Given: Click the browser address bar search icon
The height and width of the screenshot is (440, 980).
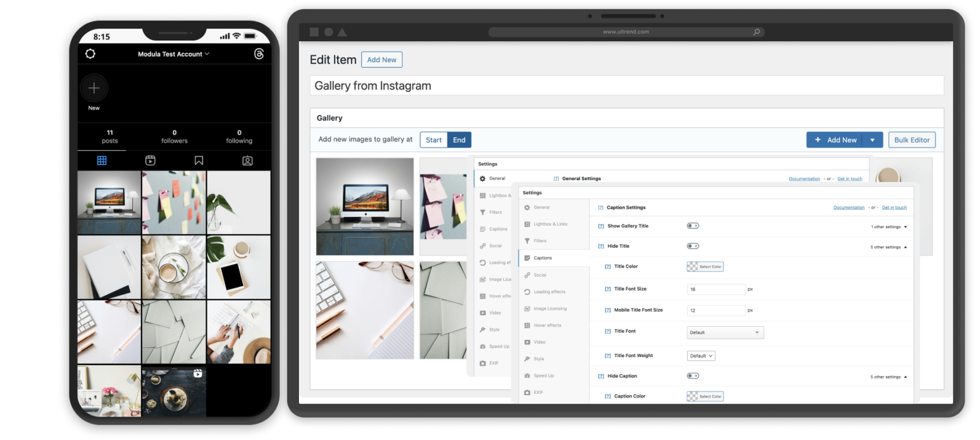Looking at the screenshot, I should pos(757,32).
